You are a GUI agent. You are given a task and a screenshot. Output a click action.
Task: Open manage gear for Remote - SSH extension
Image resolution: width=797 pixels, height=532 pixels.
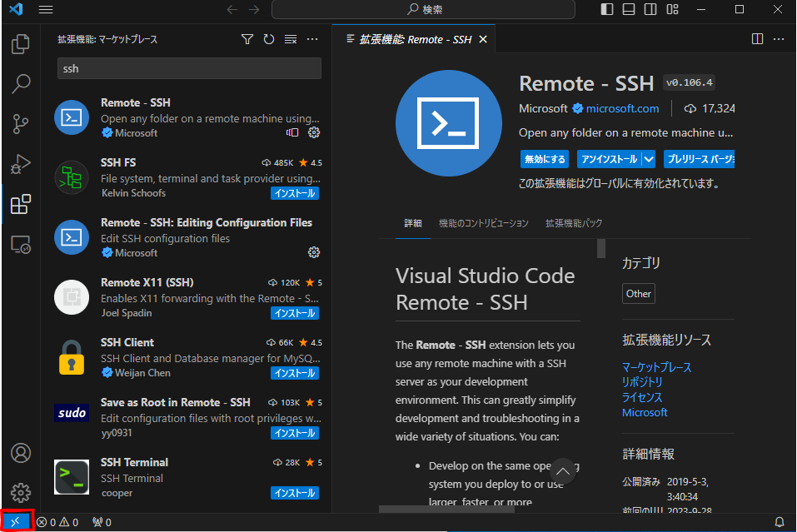314,132
